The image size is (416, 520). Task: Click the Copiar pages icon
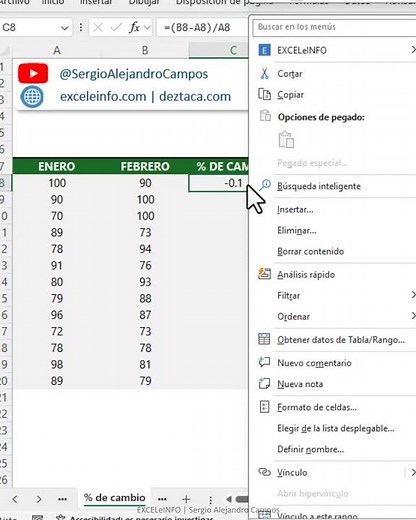(265, 94)
